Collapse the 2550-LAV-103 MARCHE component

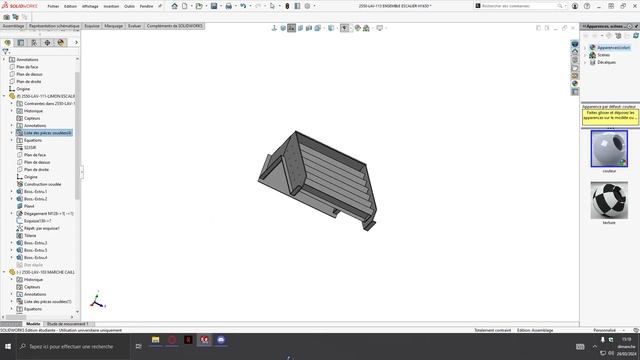pyautogui.click(x=4, y=272)
